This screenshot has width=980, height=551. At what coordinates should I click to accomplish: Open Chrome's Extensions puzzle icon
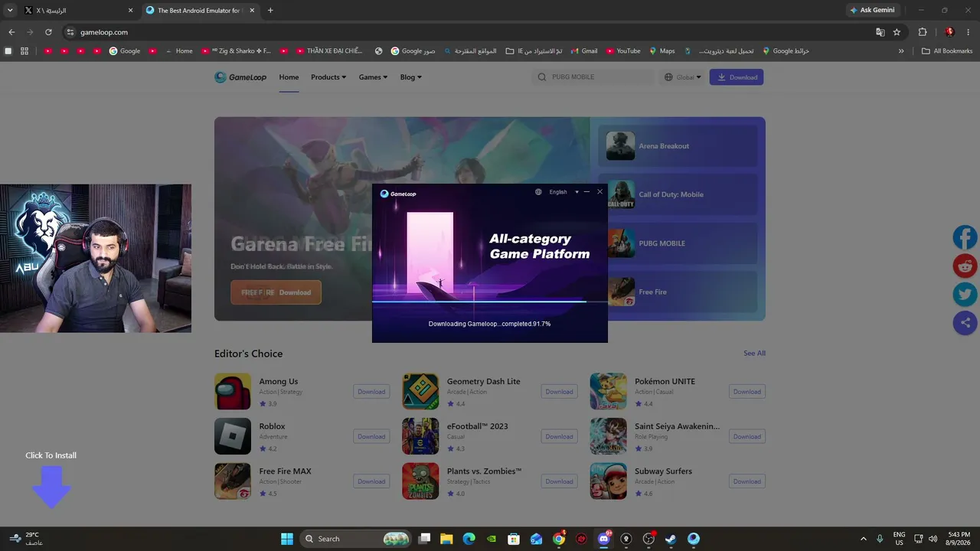(x=923, y=32)
